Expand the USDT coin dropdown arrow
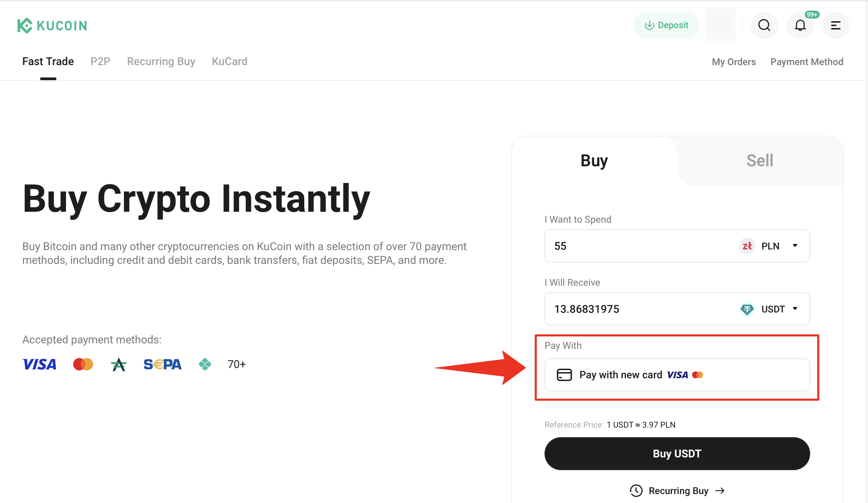Screen dimensions: 868x503 795,309
